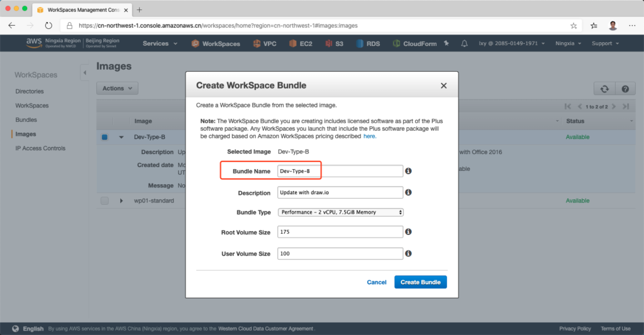Open the Services menu
Image resolution: width=644 pixels, height=335 pixels.
coord(160,43)
